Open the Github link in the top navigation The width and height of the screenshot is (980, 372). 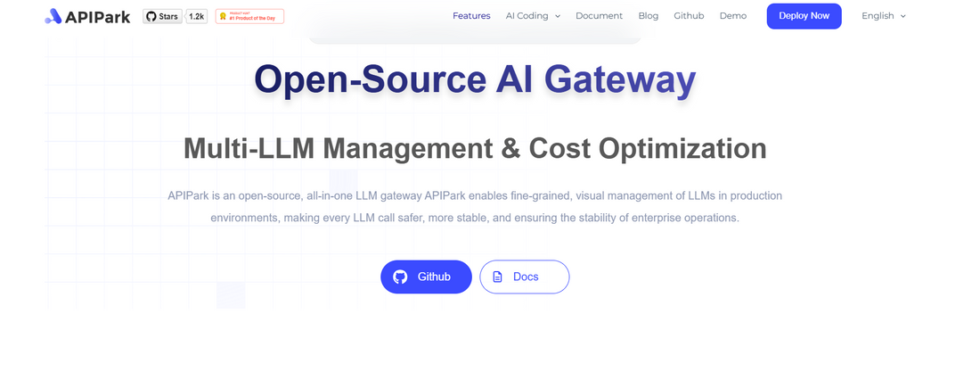[689, 16]
